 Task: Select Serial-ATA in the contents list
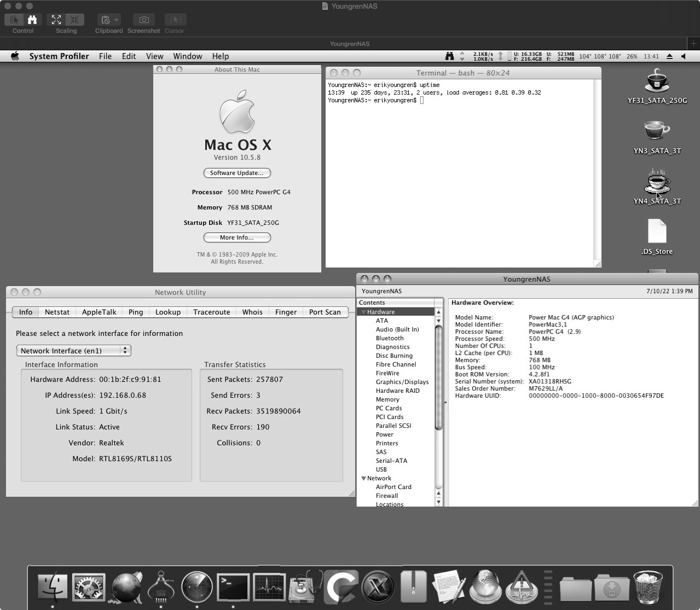[391, 461]
